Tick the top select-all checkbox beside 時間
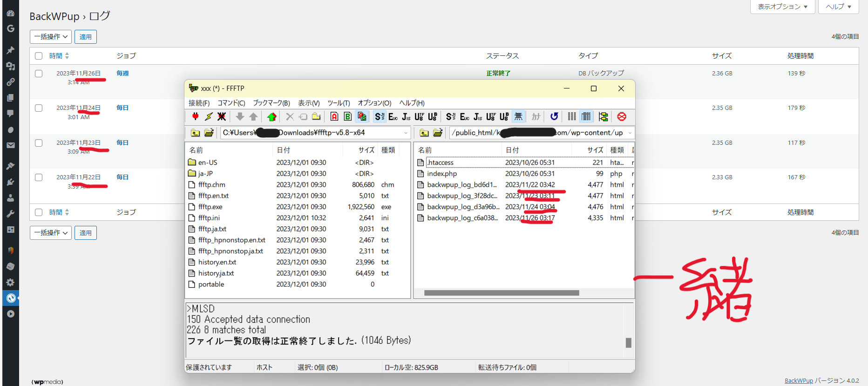This screenshot has width=868, height=386. coord(39,56)
